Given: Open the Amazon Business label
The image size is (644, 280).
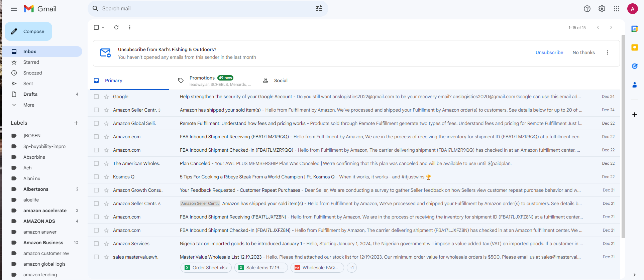Looking at the screenshot, I should (x=42, y=243).
